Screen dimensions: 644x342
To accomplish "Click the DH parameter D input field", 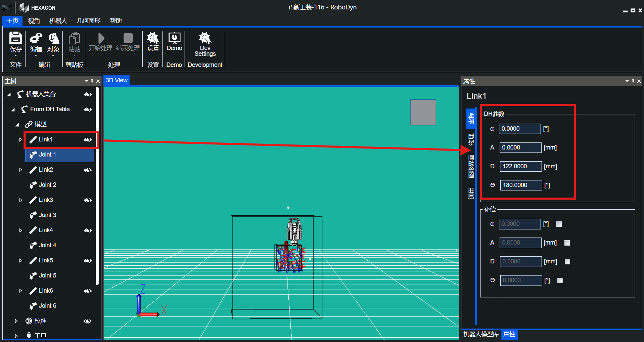I will coord(520,166).
